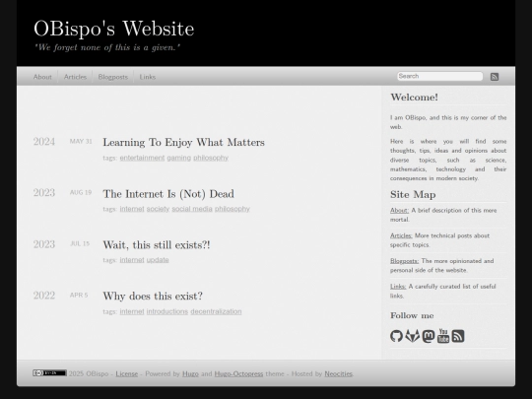
Task: Select the gaming tag
Action: [178, 158]
